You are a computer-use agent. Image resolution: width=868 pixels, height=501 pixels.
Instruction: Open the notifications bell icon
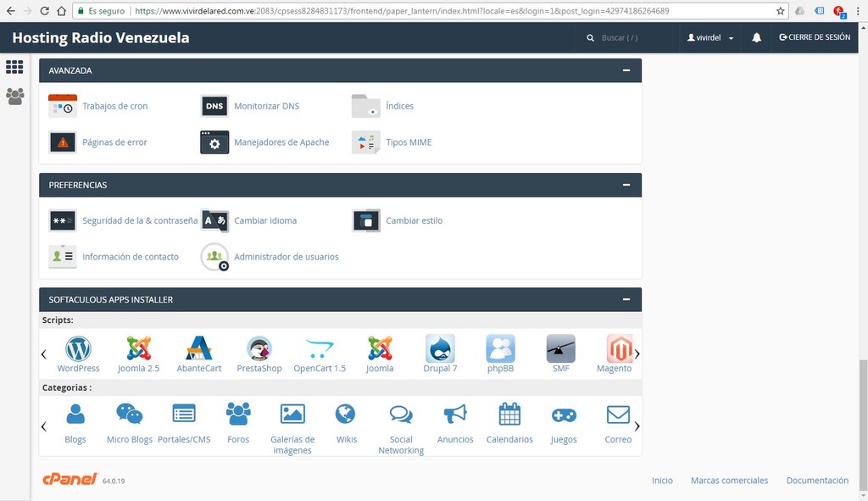click(756, 37)
